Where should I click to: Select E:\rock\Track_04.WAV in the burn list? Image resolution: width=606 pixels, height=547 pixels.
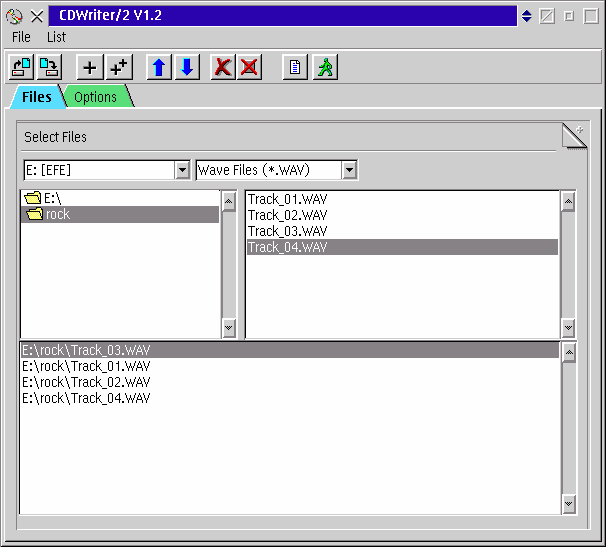click(x=290, y=398)
